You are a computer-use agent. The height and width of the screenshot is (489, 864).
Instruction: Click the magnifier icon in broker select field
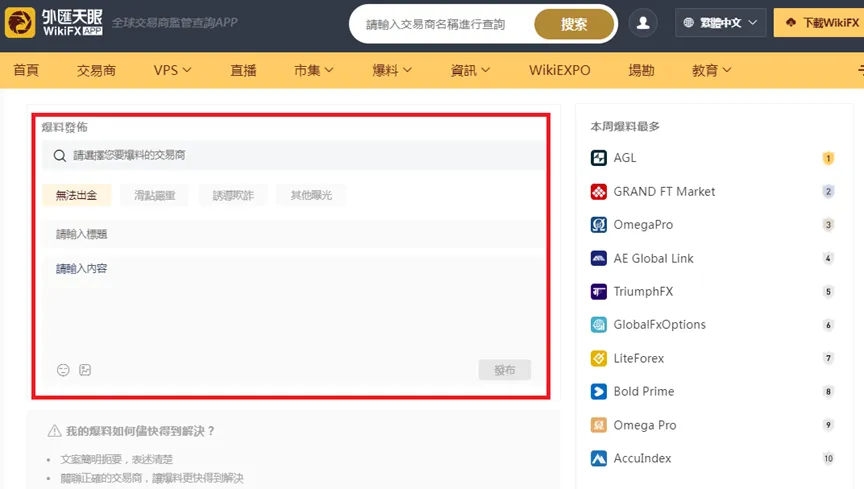click(60, 155)
